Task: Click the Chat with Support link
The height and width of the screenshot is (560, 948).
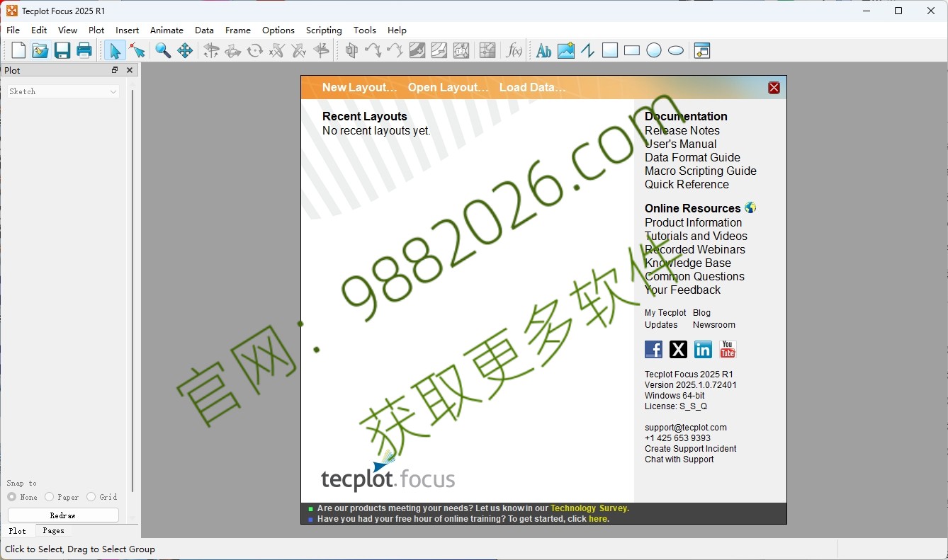Action: [679, 459]
